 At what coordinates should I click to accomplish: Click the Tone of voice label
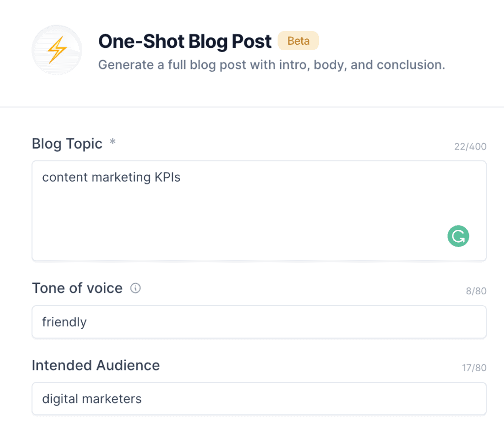(77, 288)
